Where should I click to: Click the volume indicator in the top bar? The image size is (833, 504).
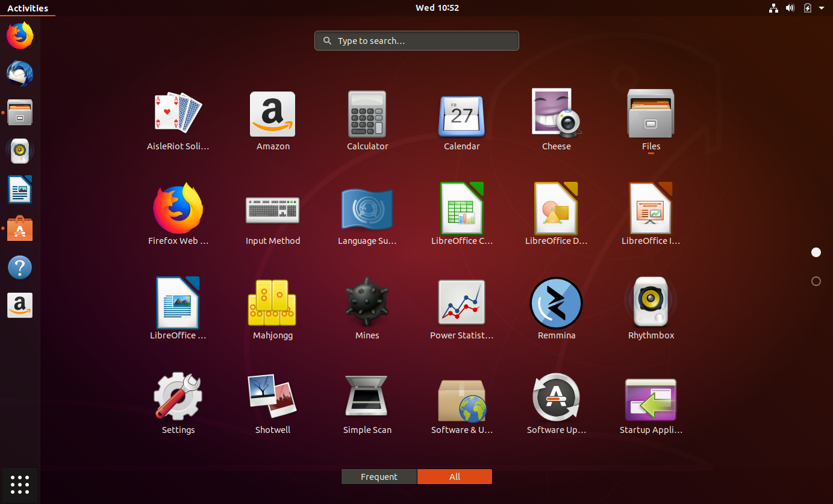(x=790, y=8)
